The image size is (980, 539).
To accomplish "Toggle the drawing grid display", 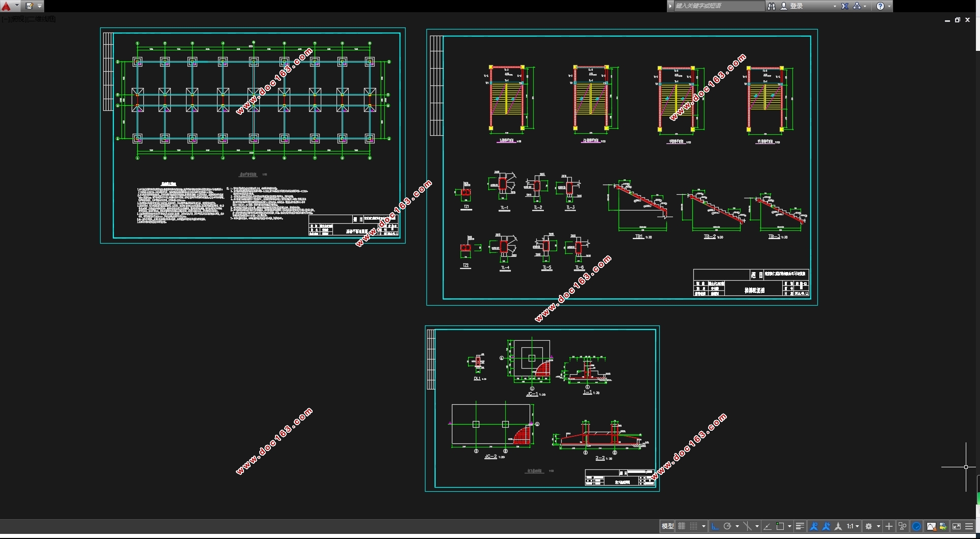I will tap(682, 526).
